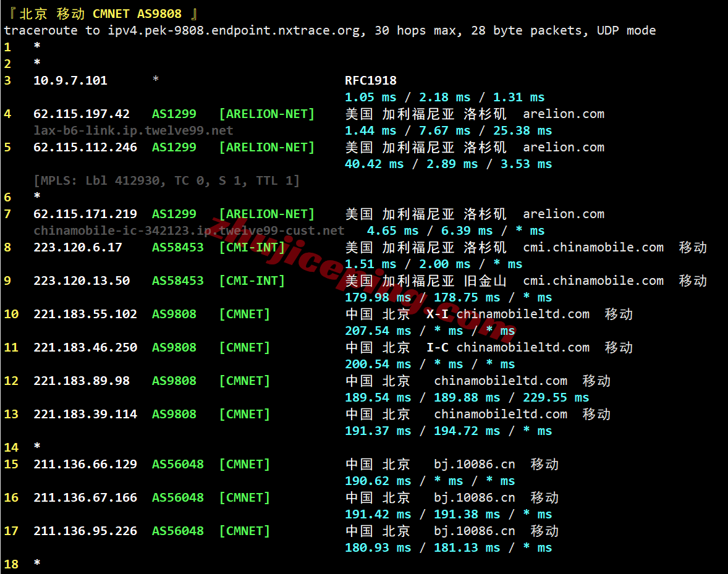Select bj.10086.cn domain on hop 16
The height and width of the screenshot is (574, 728).
point(474,497)
